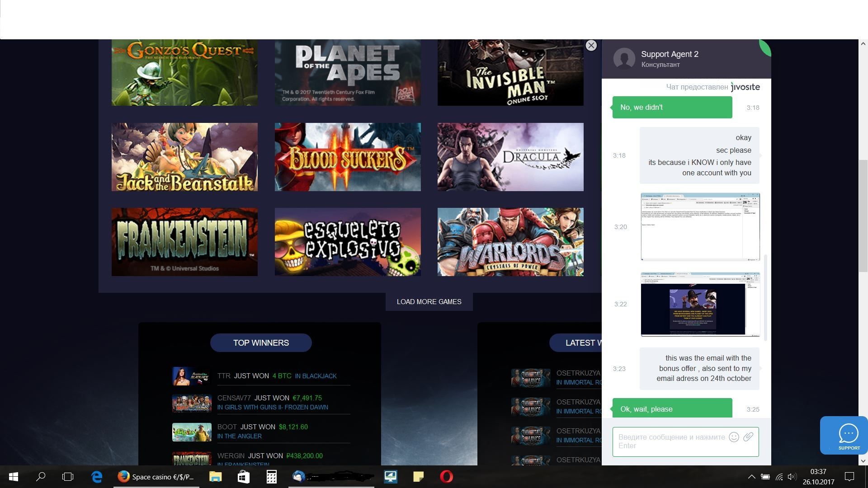Screen dimensions: 868x488
Task: Click the €7,491.75 winning amount
Action: coord(307,398)
